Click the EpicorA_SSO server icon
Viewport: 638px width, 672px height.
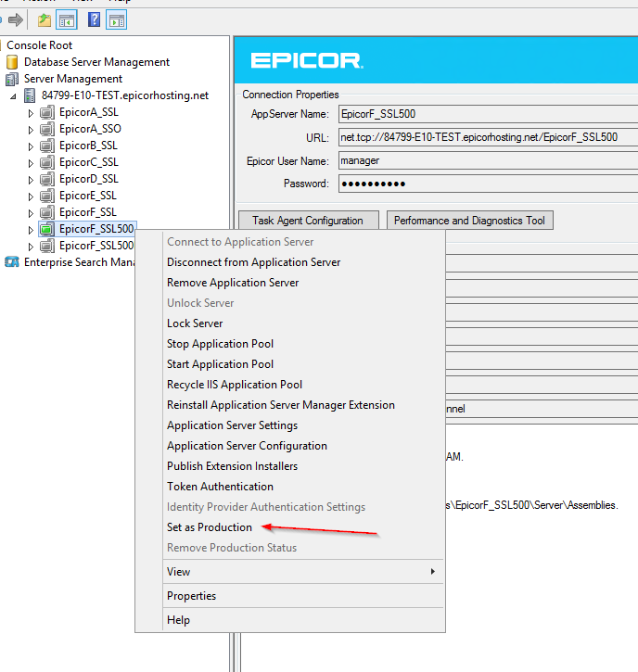[47, 129]
